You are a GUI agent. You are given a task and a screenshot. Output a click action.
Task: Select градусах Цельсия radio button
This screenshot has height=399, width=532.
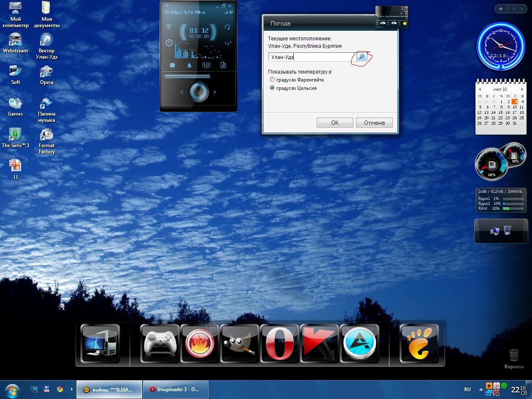pyautogui.click(x=272, y=88)
